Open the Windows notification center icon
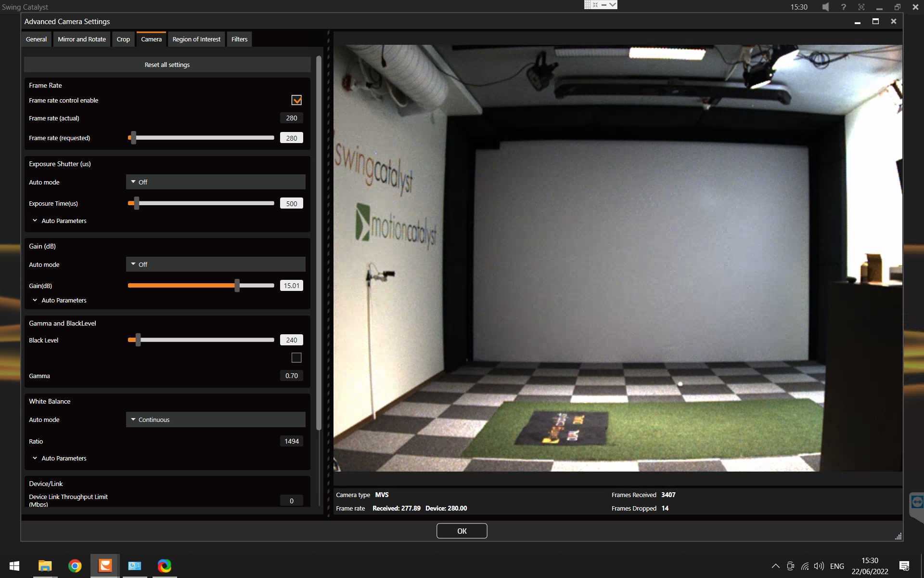Image resolution: width=924 pixels, height=578 pixels. (x=904, y=566)
